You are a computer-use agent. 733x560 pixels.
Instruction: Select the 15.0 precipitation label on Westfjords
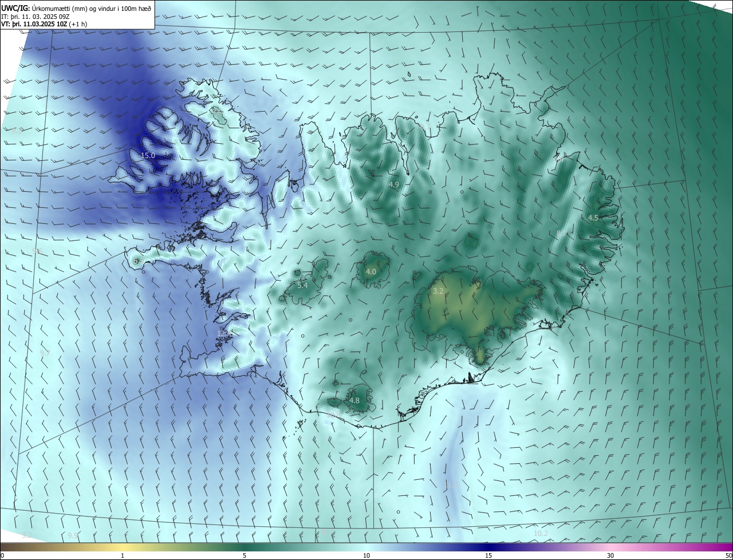pyautogui.click(x=148, y=155)
